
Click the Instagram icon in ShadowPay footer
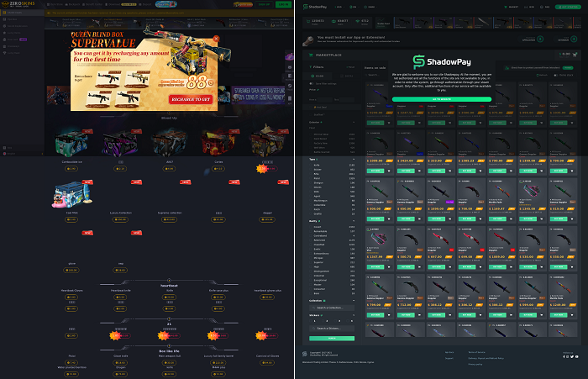(568, 356)
